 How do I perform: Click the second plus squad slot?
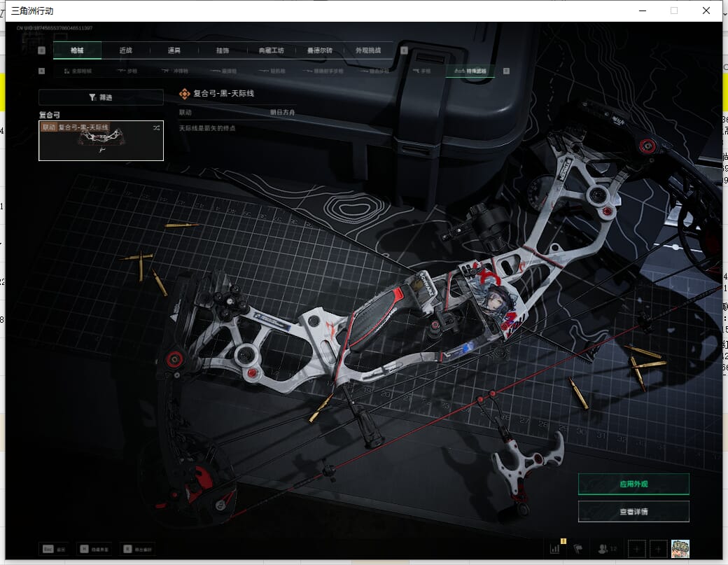click(658, 548)
